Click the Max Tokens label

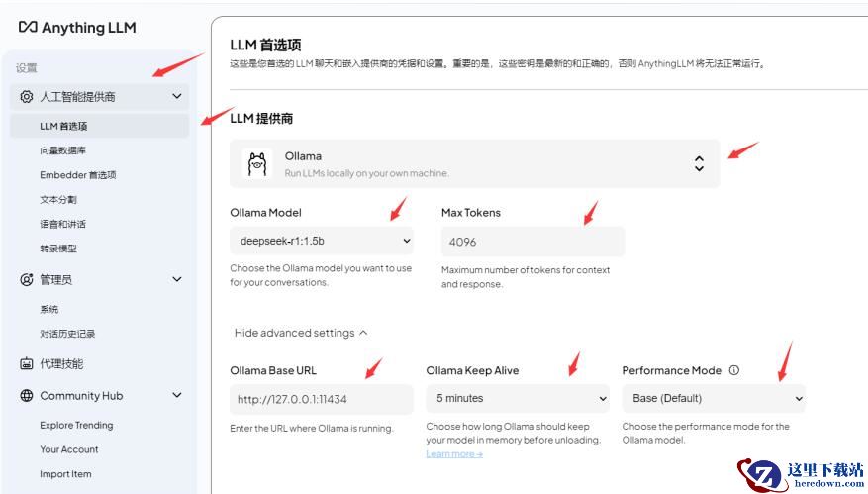(x=471, y=213)
